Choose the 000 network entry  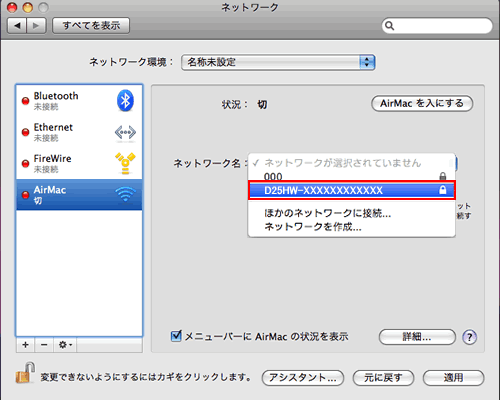point(352,176)
